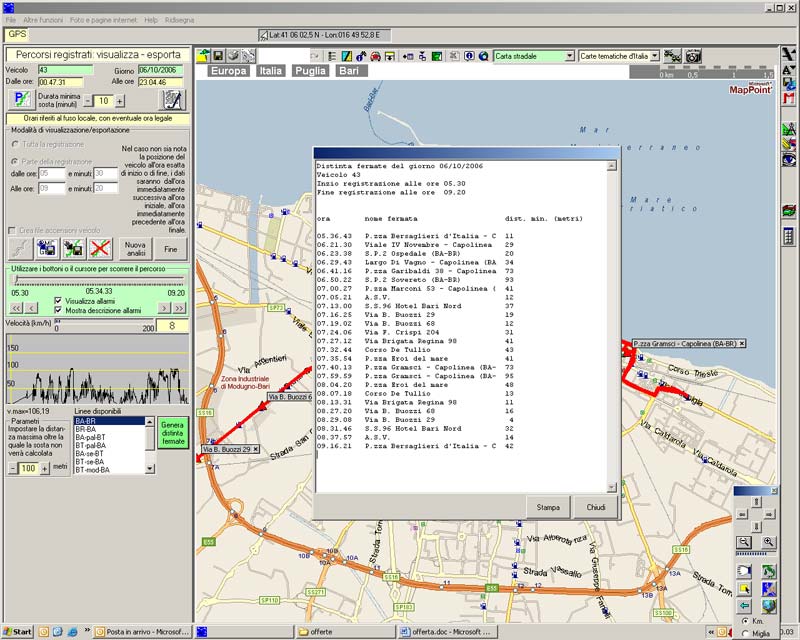Pan map down with the down arrow
800x640 pixels.
756,526
